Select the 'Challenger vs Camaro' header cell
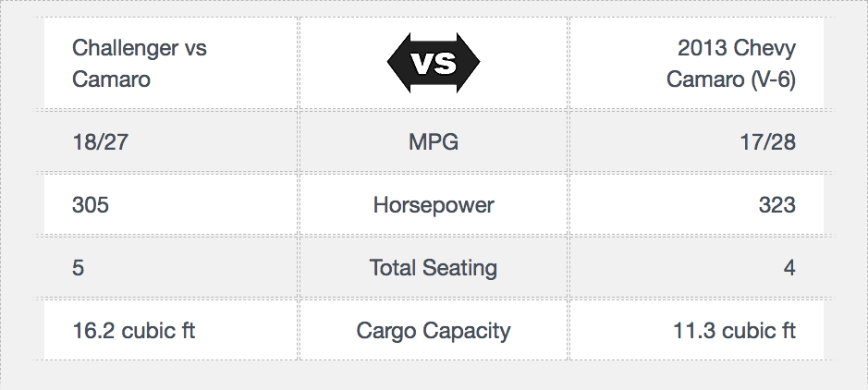 tap(170, 63)
